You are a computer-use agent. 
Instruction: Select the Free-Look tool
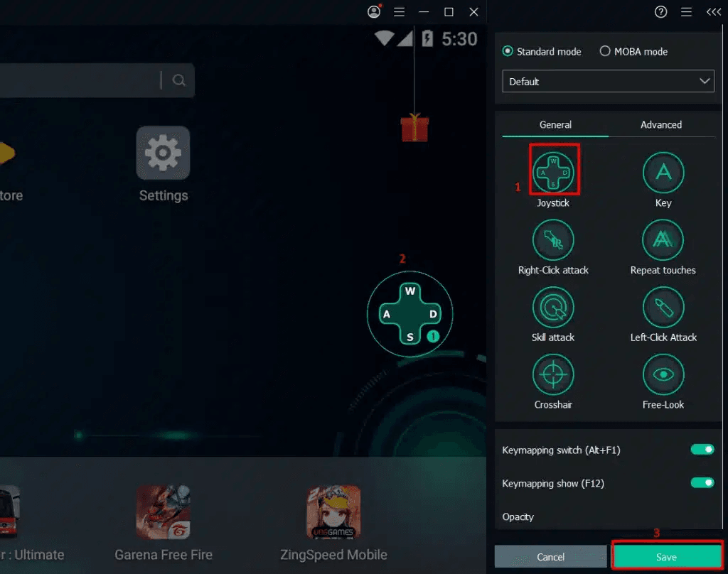(663, 374)
